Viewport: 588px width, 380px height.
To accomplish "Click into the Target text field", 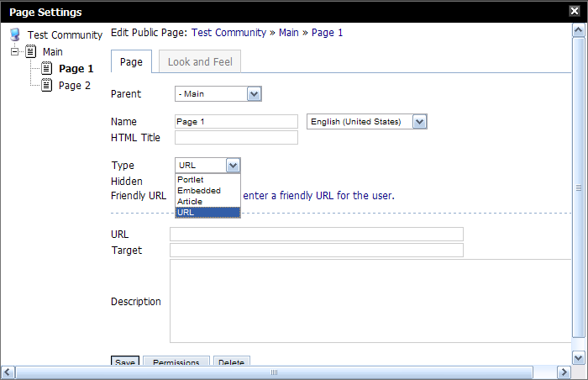I will point(317,250).
